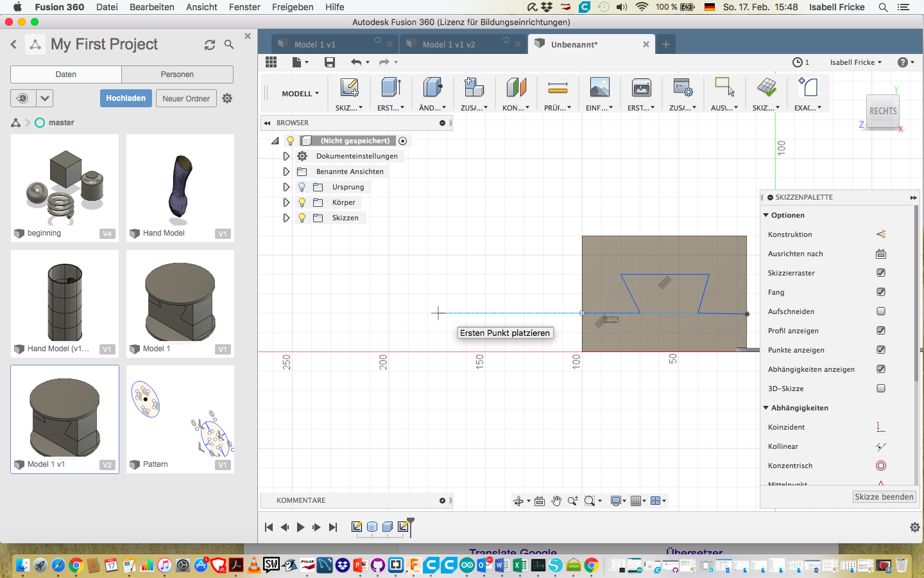Open the Prüfen measure tool icon

point(558,87)
